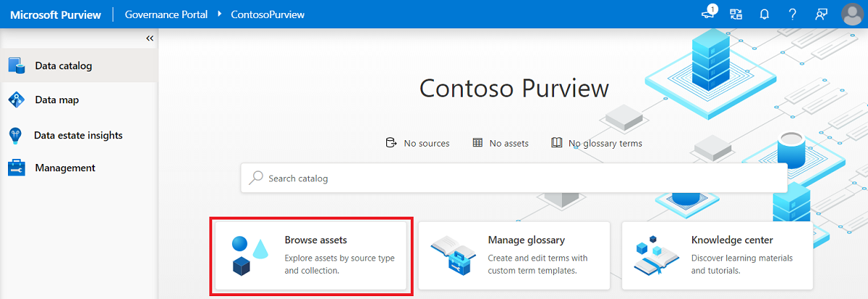The height and width of the screenshot is (299, 868).
Task: Click the help question mark icon
Action: 793,14
